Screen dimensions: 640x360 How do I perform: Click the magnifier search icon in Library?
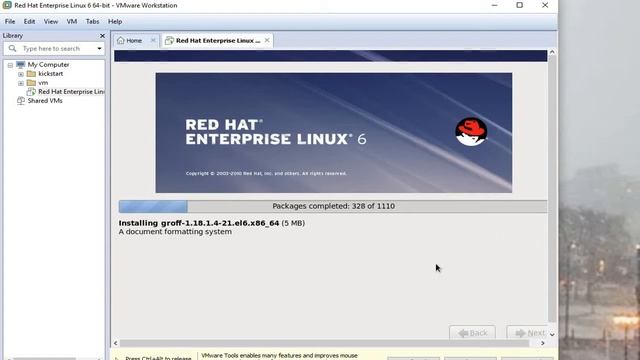click(12, 49)
